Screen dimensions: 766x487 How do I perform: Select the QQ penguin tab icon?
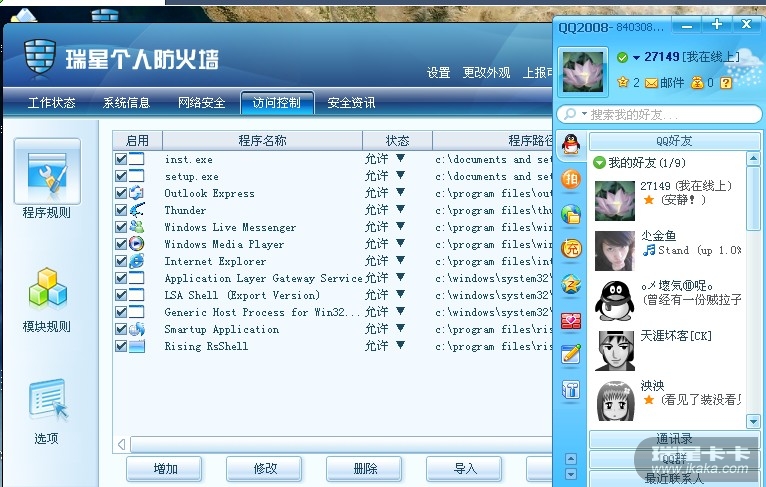[x=571, y=145]
